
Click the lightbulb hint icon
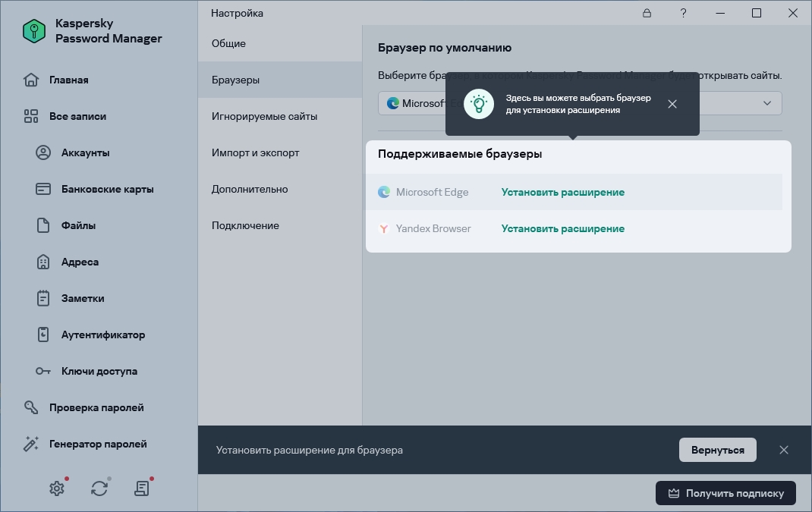pos(479,104)
